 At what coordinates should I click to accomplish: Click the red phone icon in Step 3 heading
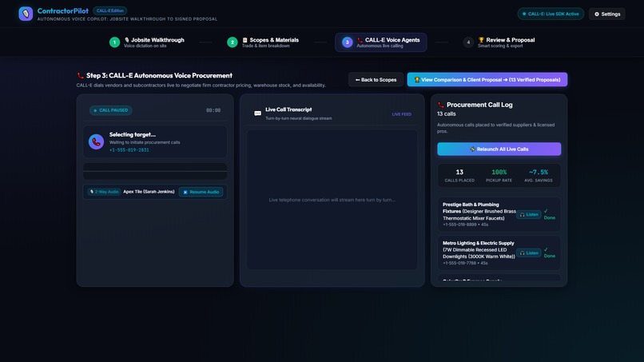(80, 76)
